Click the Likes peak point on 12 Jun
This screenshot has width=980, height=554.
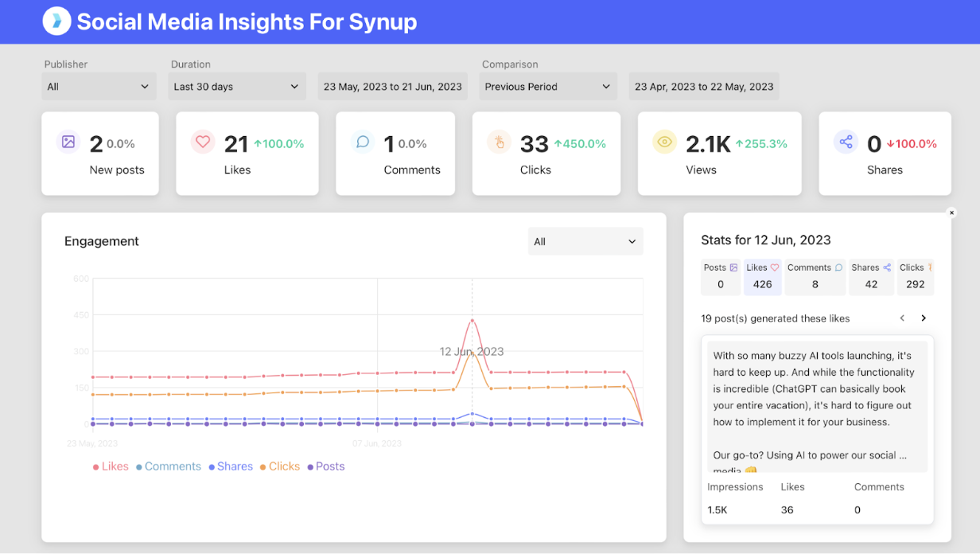472,321
